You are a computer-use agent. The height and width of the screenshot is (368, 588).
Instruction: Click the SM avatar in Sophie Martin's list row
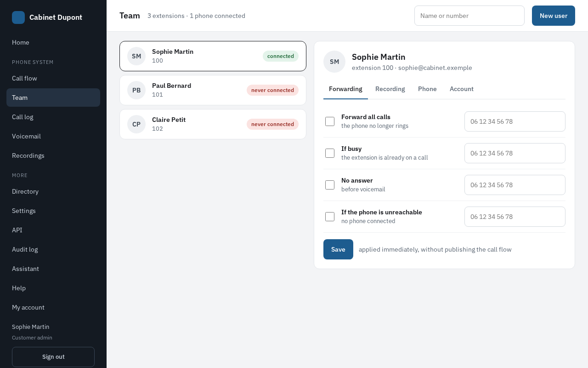[x=136, y=56]
